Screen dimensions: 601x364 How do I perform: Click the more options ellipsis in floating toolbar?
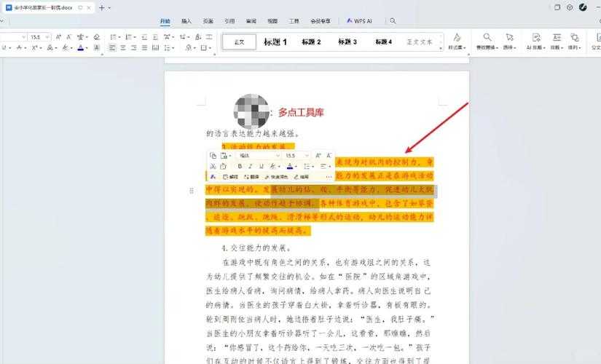(x=329, y=177)
